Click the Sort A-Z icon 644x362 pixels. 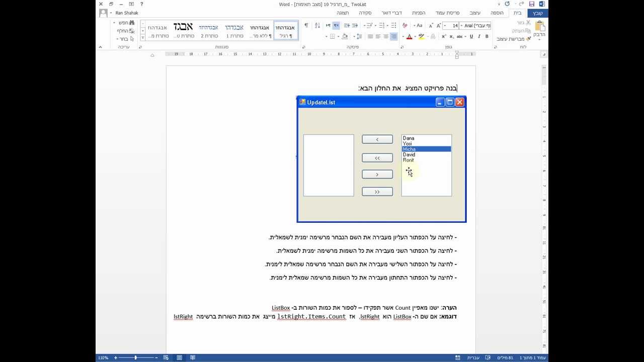tap(317, 26)
